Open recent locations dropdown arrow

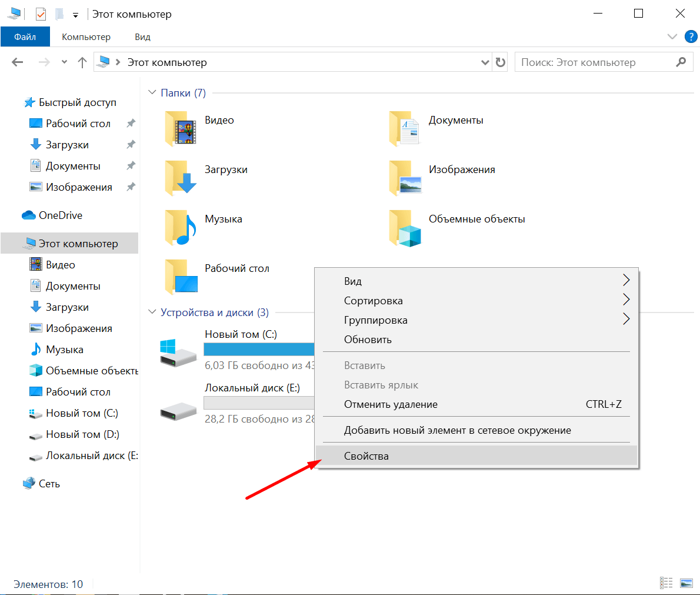pos(64,62)
